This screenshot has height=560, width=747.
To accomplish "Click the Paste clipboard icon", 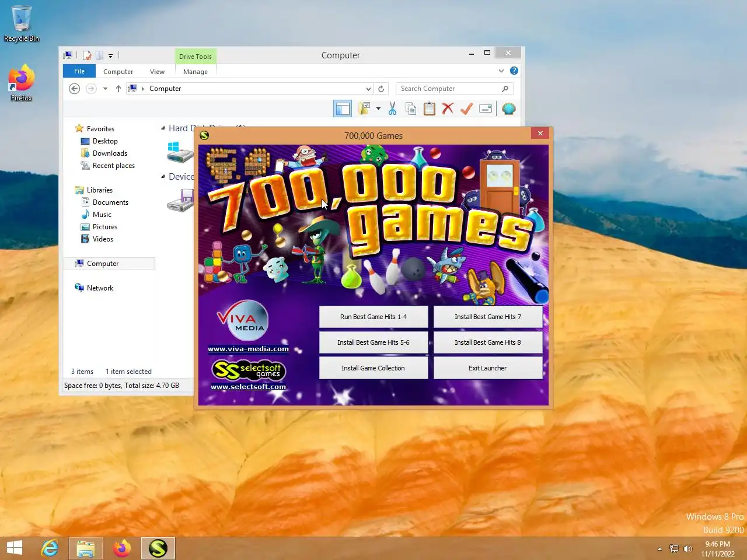I will (x=430, y=108).
